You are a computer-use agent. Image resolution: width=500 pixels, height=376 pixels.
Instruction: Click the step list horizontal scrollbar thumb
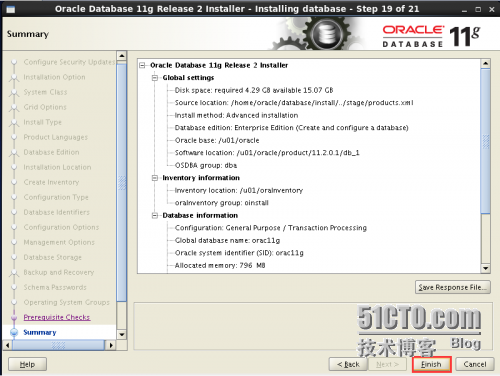[x=58, y=345]
